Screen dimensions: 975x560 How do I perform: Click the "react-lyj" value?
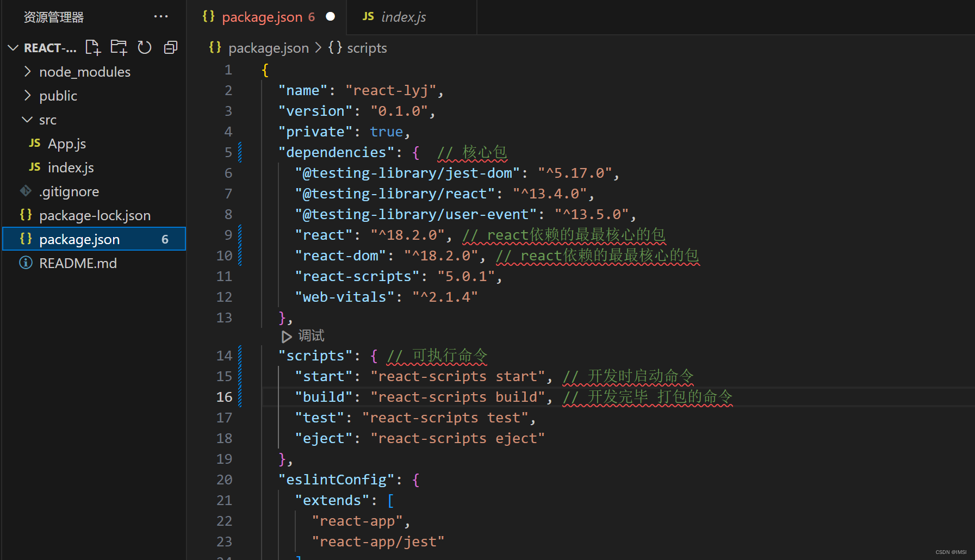[x=390, y=90]
